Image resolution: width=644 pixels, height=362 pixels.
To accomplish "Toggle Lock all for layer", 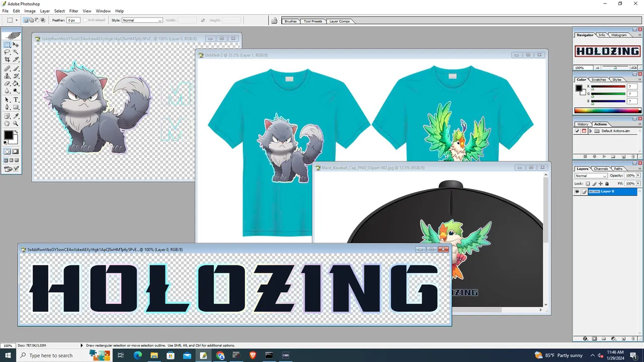I will [x=607, y=184].
